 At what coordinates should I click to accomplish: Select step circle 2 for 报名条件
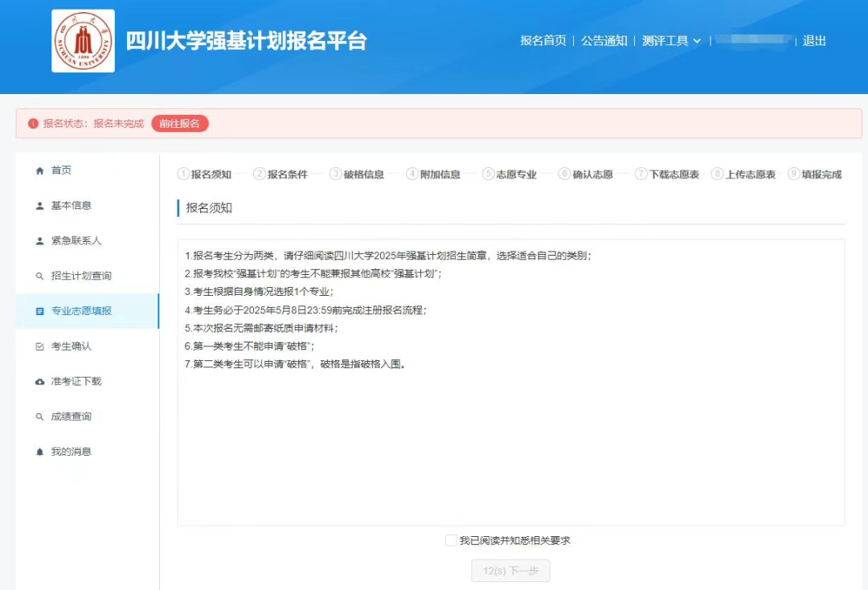pos(259,174)
